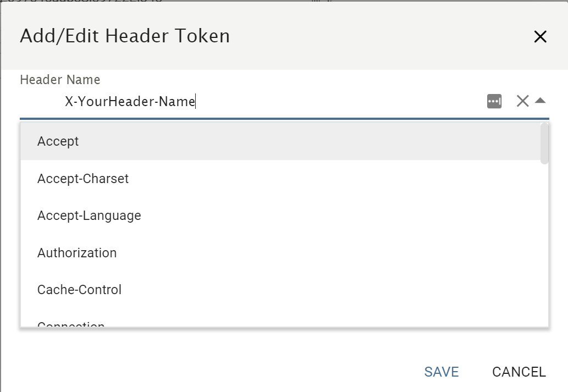The height and width of the screenshot is (392, 568).
Task: Select the Authorization header option
Action: [77, 253]
